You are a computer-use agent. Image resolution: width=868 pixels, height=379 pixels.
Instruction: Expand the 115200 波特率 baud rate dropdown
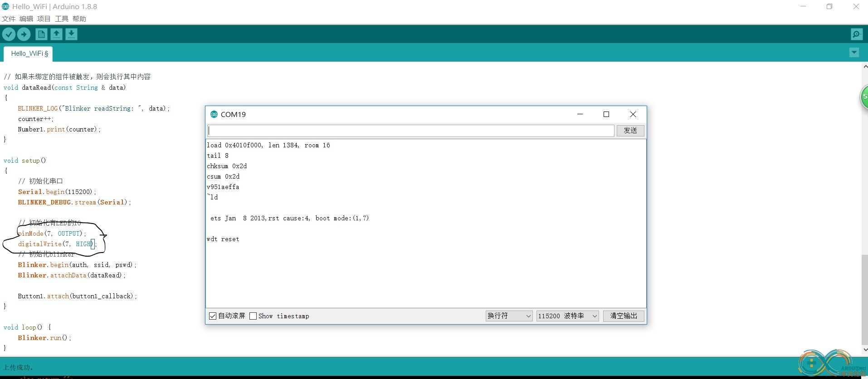(x=568, y=316)
